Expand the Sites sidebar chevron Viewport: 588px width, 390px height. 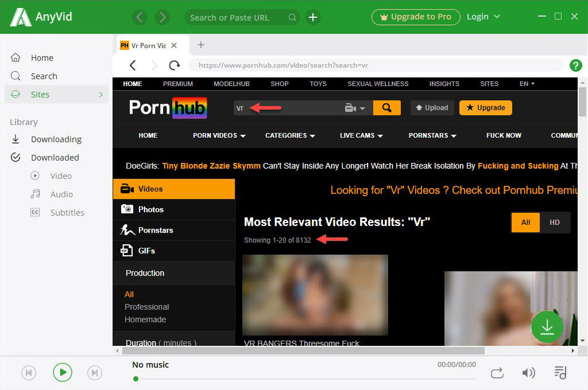[x=101, y=95]
